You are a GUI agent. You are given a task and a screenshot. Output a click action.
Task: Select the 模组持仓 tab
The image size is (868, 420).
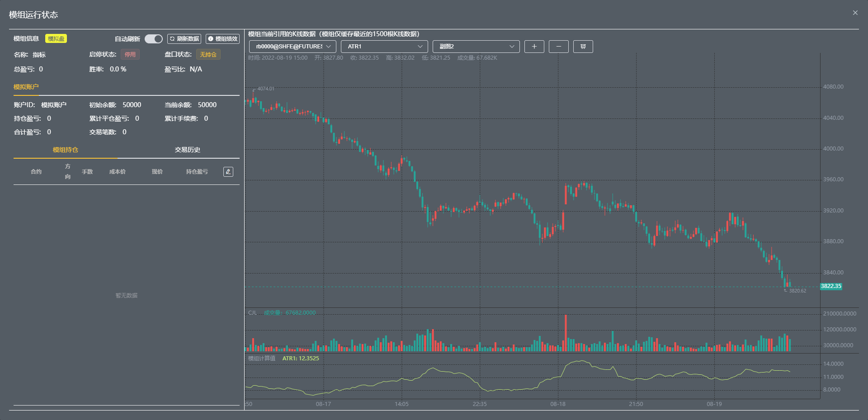[x=66, y=150]
